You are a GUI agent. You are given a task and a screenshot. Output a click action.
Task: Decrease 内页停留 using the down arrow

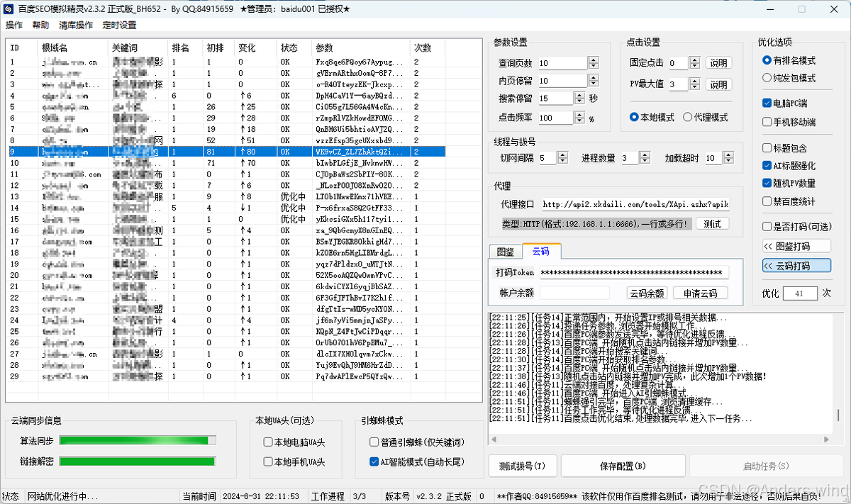tap(593, 84)
